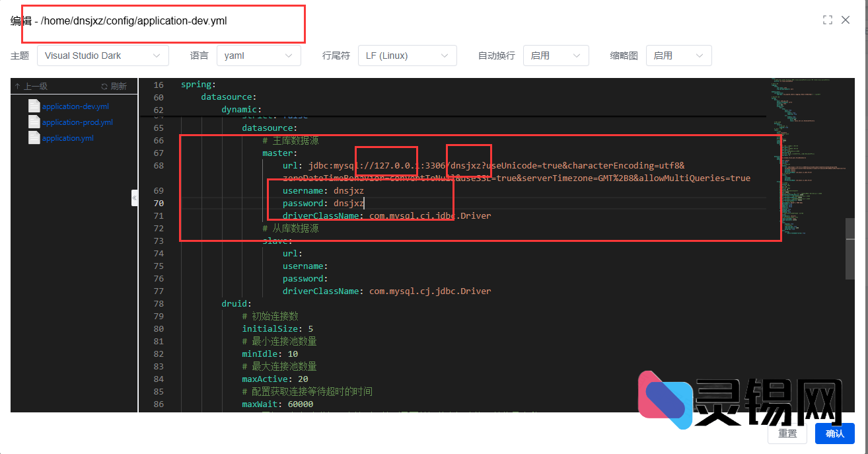The image size is (868, 454).
Task: Click the application.yml file icon
Action: [34, 137]
